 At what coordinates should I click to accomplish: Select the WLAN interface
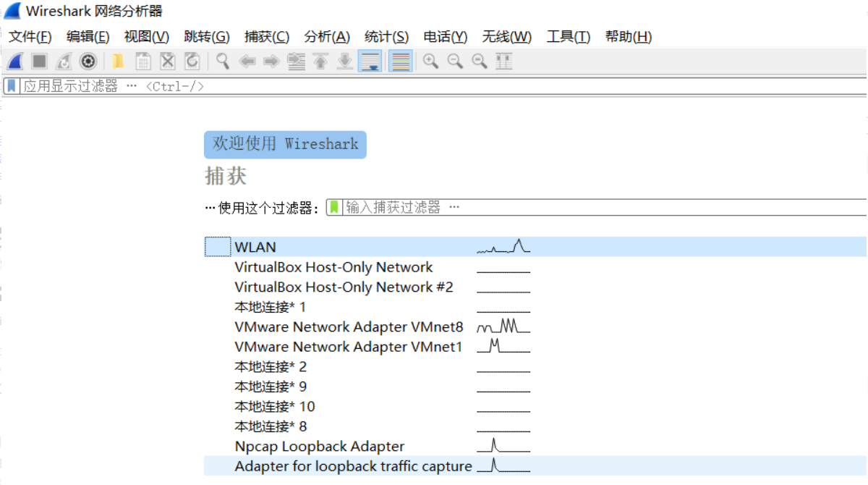coord(535,247)
